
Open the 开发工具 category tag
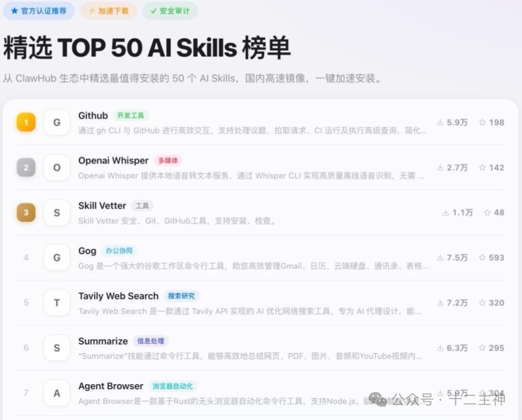click(131, 115)
